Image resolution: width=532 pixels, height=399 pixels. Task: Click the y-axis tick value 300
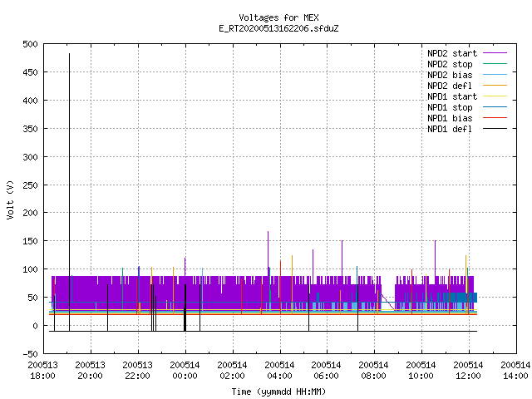pos(30,157)
